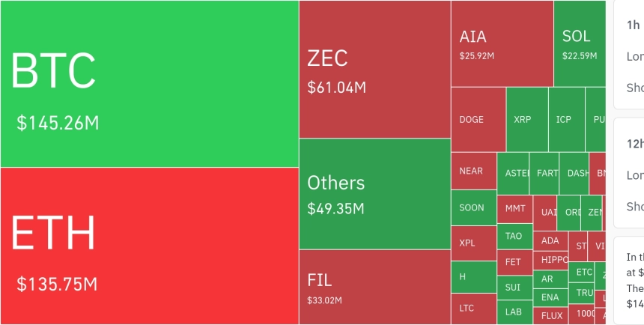Image resolution: width=644 pixels, height=325 pixels.
Task: Select the FIL $33.02M tile
Action: pos(374,287)
